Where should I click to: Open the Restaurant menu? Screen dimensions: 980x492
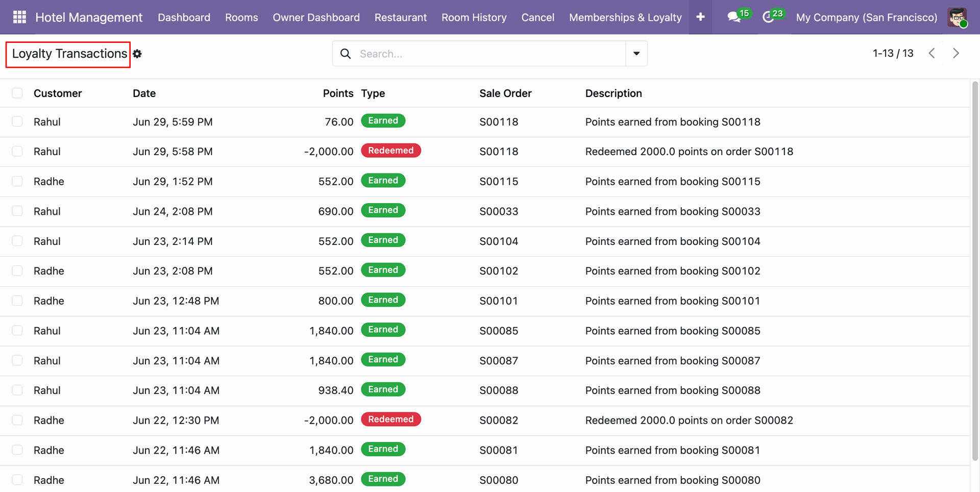(401, 17)
